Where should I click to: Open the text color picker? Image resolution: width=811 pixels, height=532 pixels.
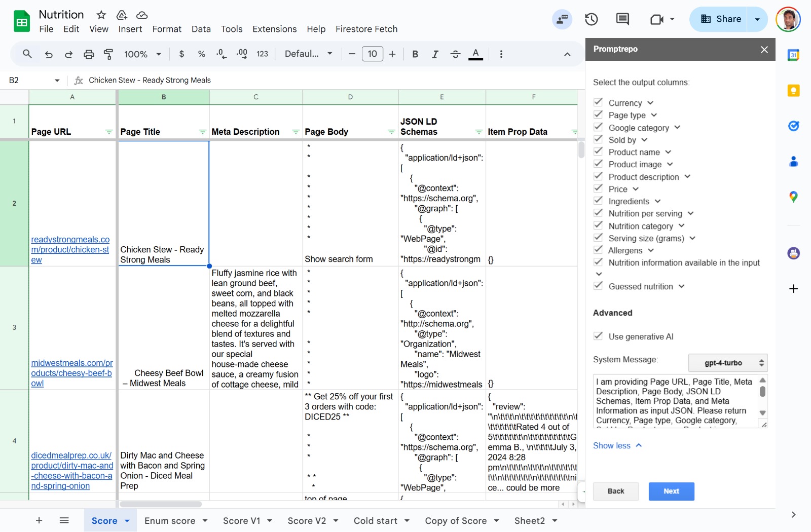pos(475,54)
